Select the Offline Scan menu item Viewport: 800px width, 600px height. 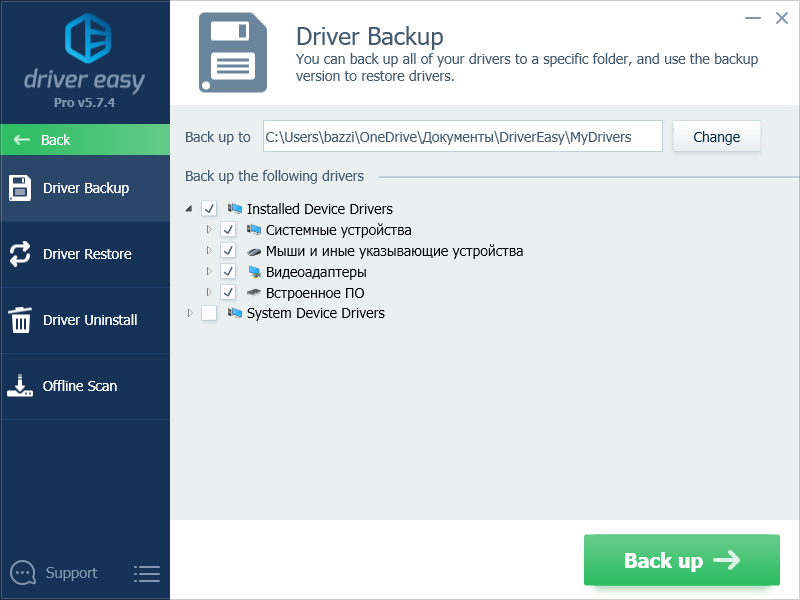pos(80,386)
